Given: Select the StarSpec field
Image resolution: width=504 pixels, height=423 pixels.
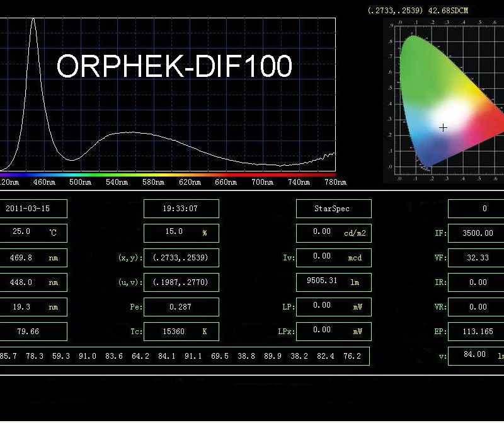Looking at the screenshot, I should pyautogui.click(x=334, y=209).
